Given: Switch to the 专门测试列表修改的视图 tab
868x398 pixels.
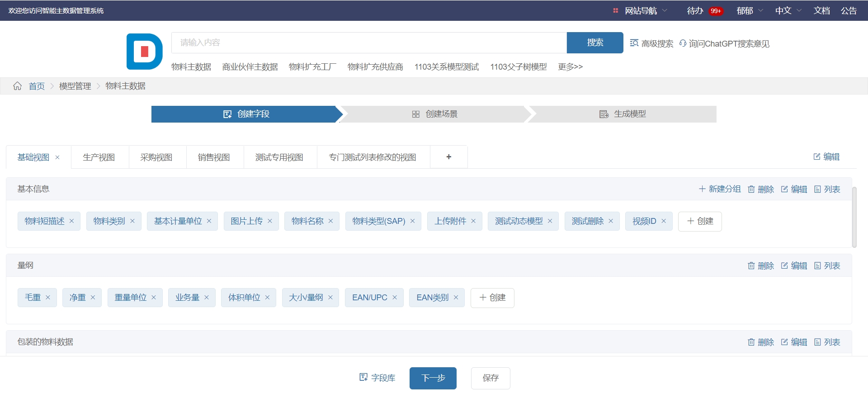Looking at the screenshot, I should click(x=373, y=157).
